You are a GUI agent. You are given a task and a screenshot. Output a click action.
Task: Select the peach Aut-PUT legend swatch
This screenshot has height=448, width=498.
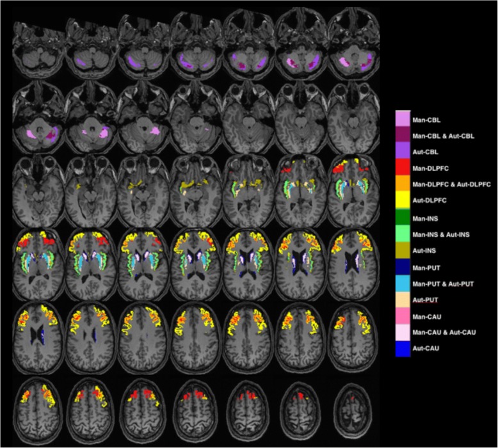tap(403, 300)
